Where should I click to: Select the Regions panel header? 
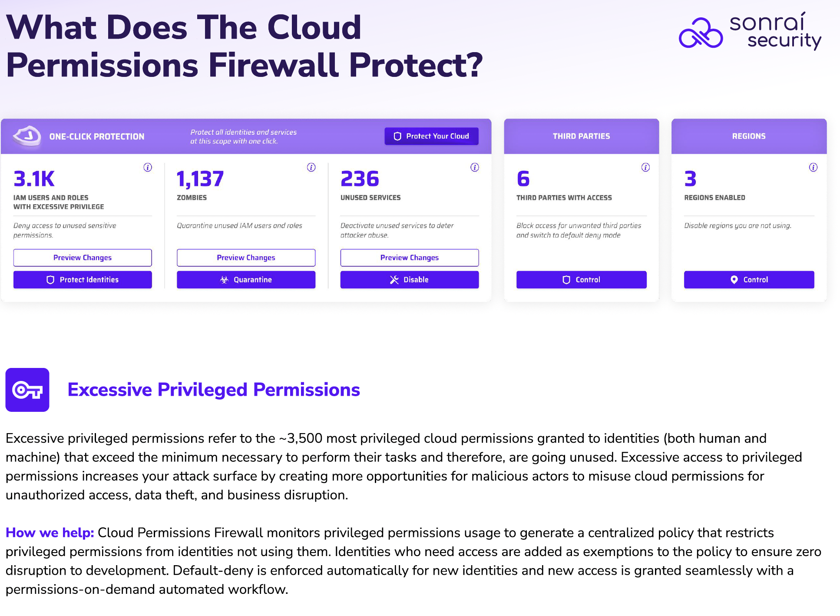pos(749,136)
